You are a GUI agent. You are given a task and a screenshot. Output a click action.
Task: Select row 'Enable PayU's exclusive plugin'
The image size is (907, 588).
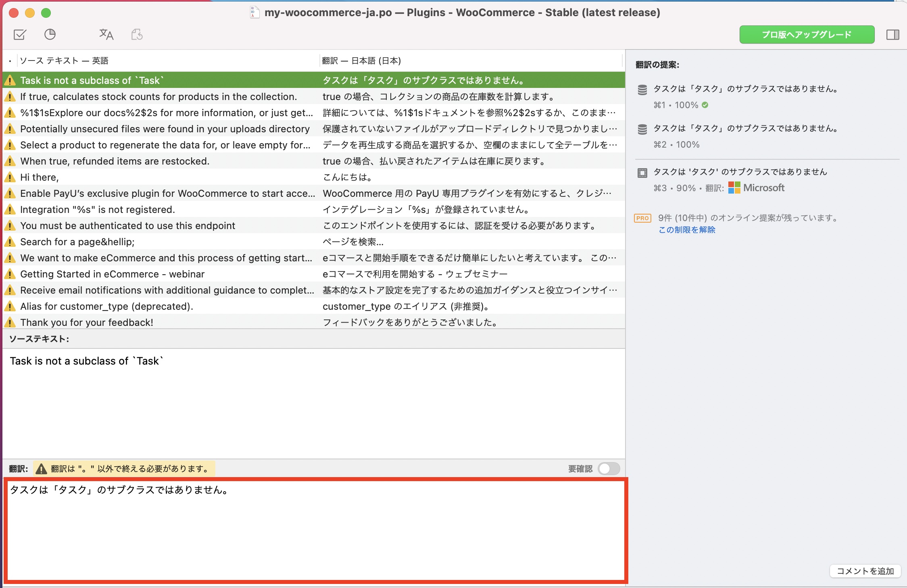pos(314,193)
